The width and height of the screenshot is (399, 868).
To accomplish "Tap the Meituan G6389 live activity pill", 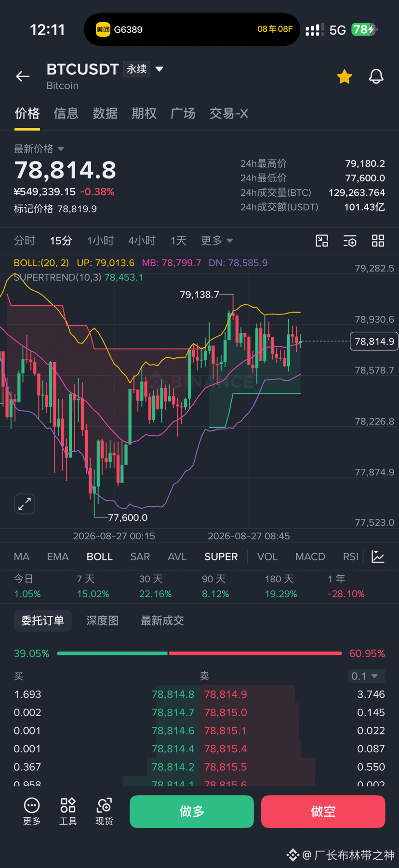I will (192, 29).
